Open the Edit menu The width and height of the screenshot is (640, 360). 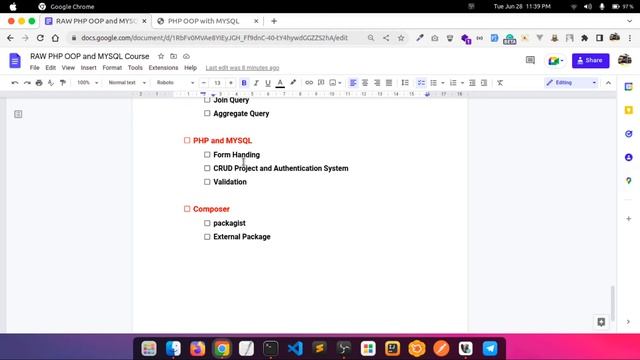[51, 68]
